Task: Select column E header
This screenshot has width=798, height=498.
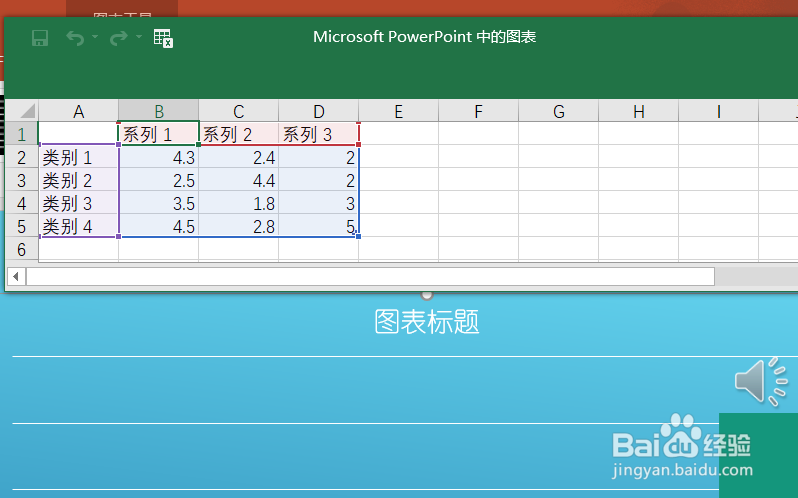Action: point(398,111)
